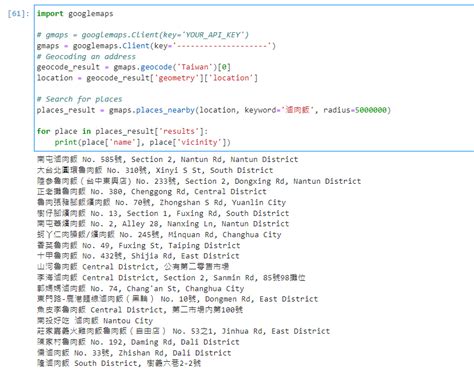The image size is (474, 371).
Task: Click the 'for place in places_result' line
Action: click(122, 131)
